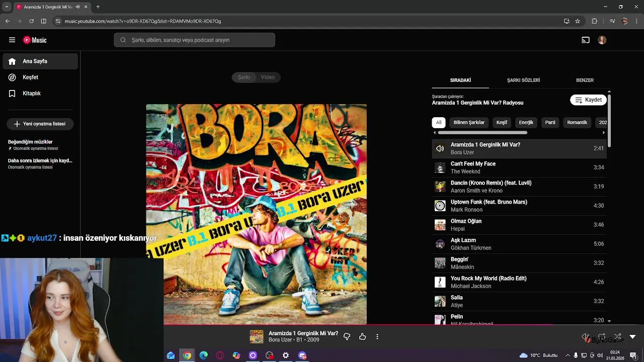
Task: Open the Windows notification center
Action: point(633,355)
